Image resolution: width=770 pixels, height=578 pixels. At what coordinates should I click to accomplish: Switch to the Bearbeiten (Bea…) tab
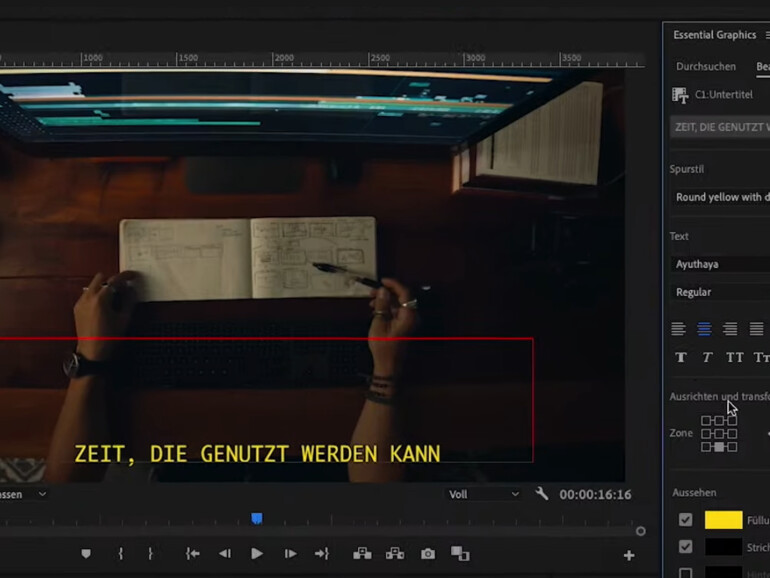(763, 66)
